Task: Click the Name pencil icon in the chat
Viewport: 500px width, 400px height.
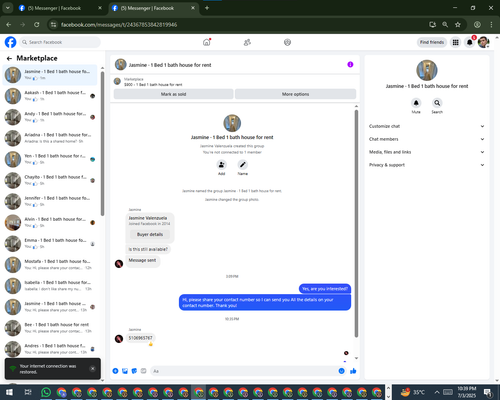Action: (243, 165)
